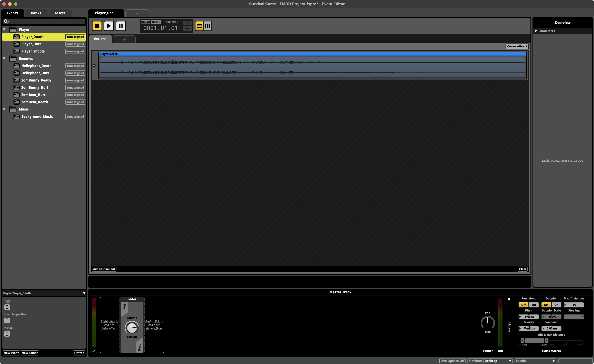Image resolution: width=594 pixels, height=364 pixels.
Task: Click the Tags text edit icon
Action: [7, 307]
